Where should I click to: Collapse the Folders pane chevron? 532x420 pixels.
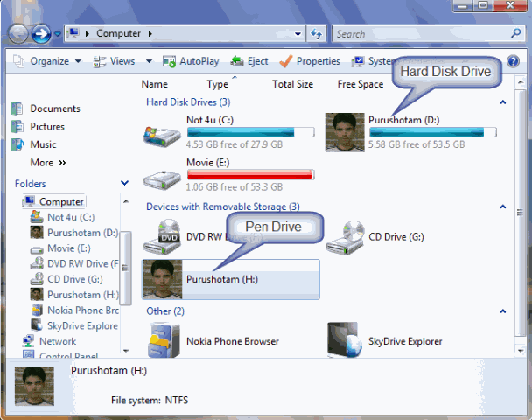(x=124, y=183)
